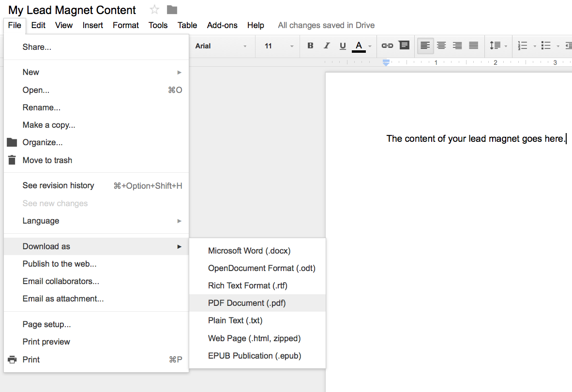Open the View menu
This screenshot has height=392, width=572.
(x=64, y=26)
